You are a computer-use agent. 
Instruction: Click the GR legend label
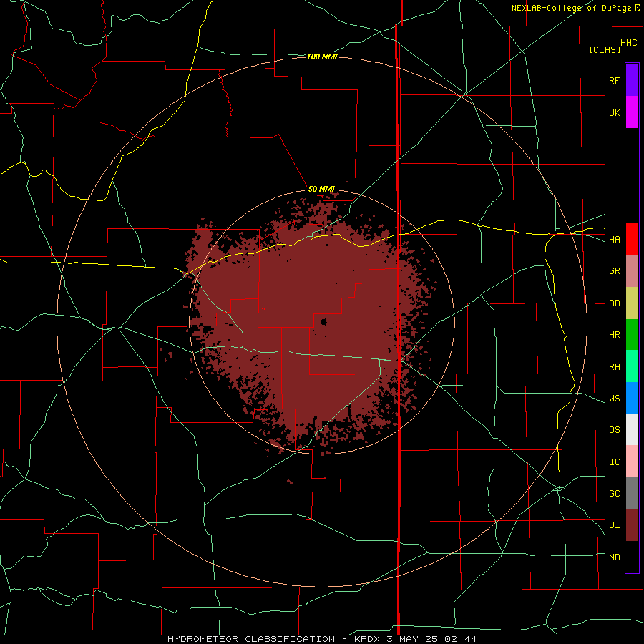click(x=614, y=271)
